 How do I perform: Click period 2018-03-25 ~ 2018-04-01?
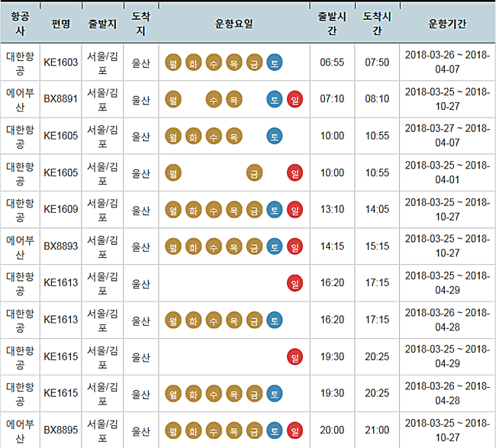coord(447,172)
